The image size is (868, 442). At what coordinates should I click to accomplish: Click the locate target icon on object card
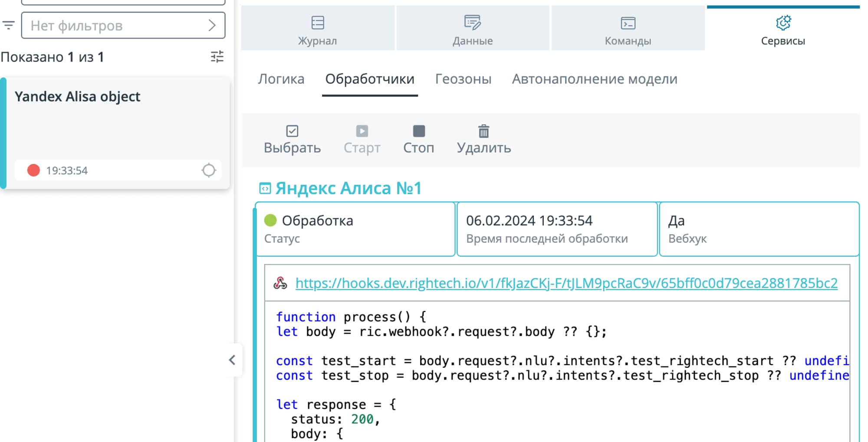(209, 170)
